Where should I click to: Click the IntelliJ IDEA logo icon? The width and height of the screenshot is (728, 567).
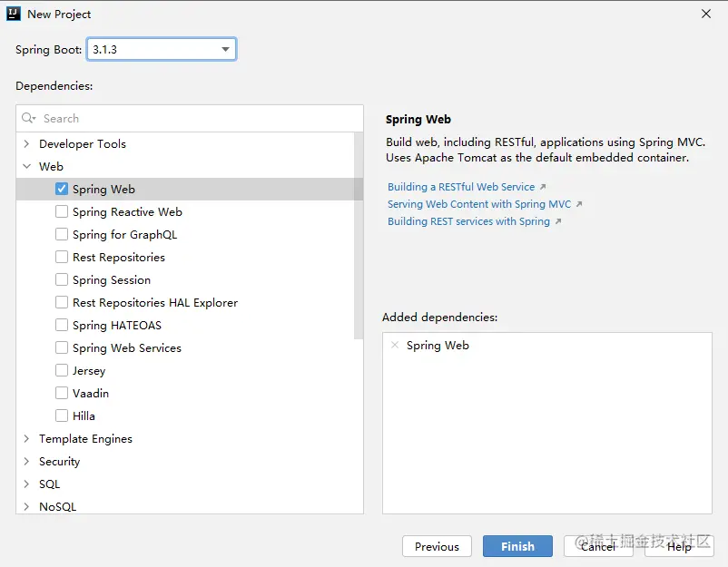[14, 14]
